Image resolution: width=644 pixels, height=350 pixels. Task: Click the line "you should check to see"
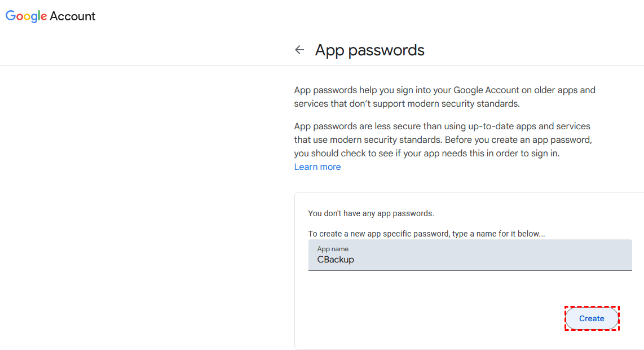pos(426,153)
